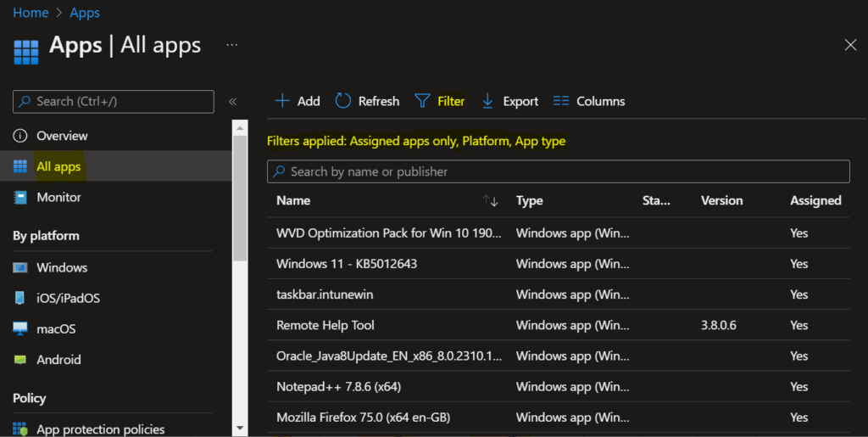Viewport: 868px width, 437px height.
Task: Click the iOS/iPadOS device icon
Action: (x=20, y=298)
